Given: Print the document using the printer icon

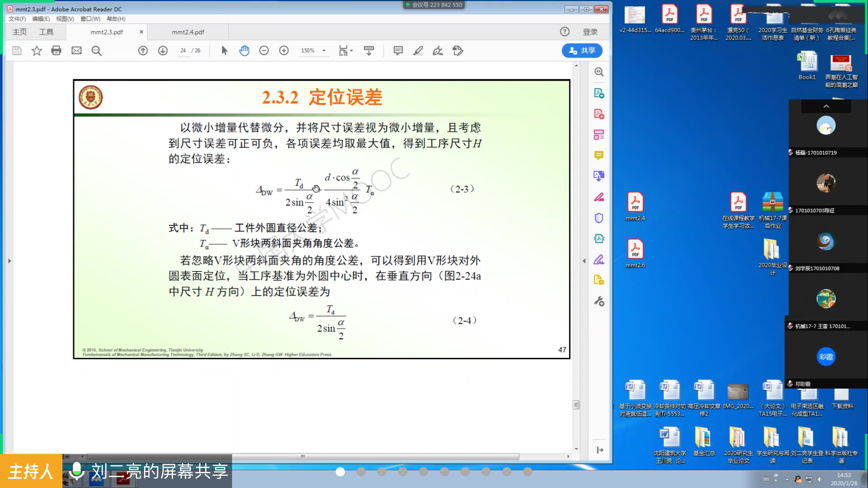Looking at the screenshot, I should click(x=56, y=51).
